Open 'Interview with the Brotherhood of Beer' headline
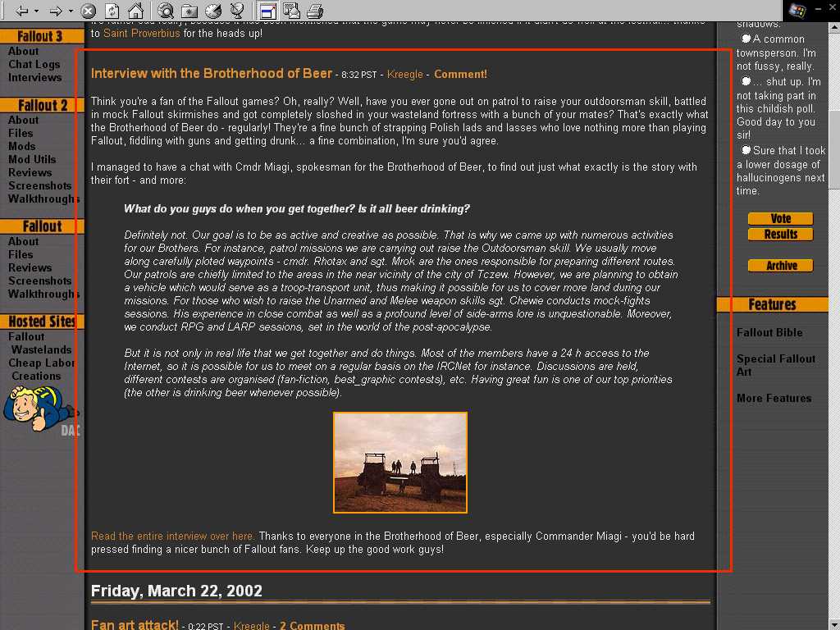This screenshot has width=840, height=630. [212, 73]
